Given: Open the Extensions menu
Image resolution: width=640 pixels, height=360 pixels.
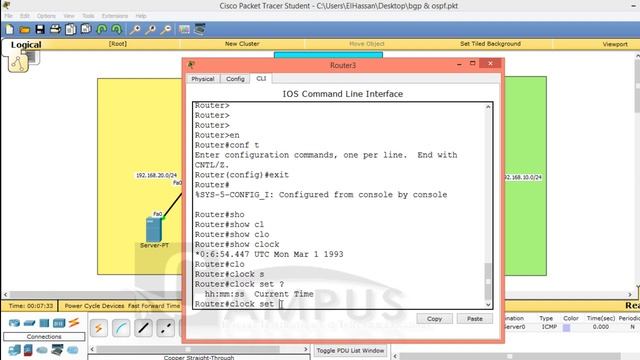Looking at the screenshot, I should coord(115,16).
